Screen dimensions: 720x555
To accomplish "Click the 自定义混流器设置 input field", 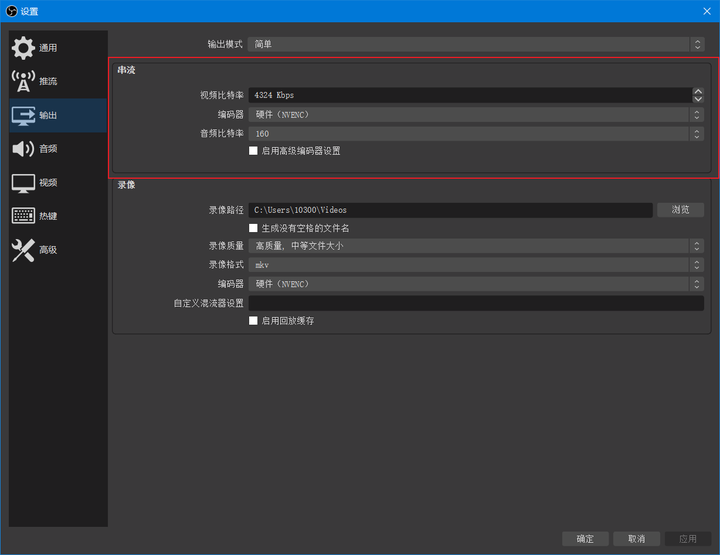I will (476, 303).
